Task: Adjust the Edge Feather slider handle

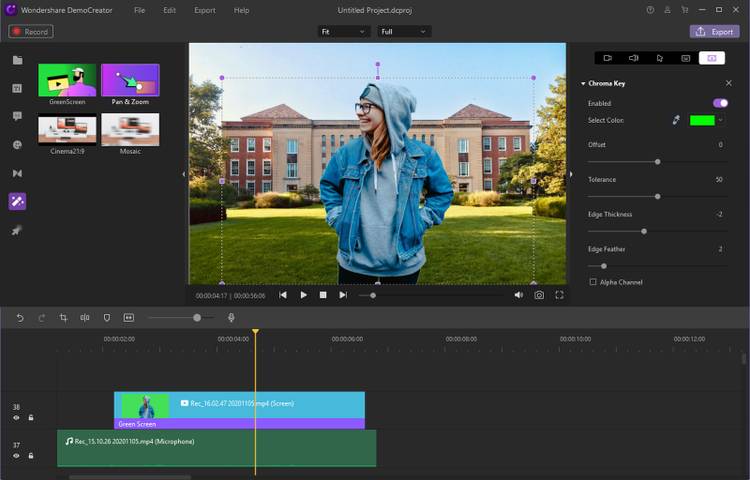Action: (604, 266)
